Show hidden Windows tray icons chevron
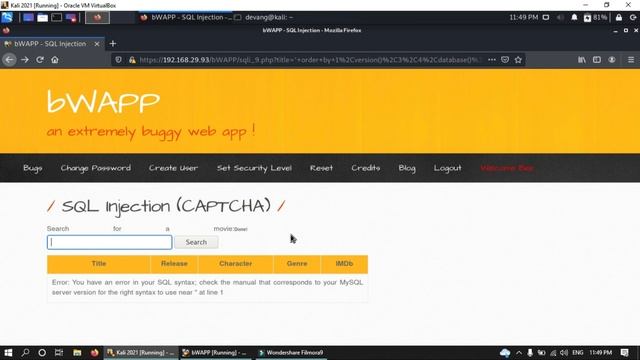 [519, 353]
